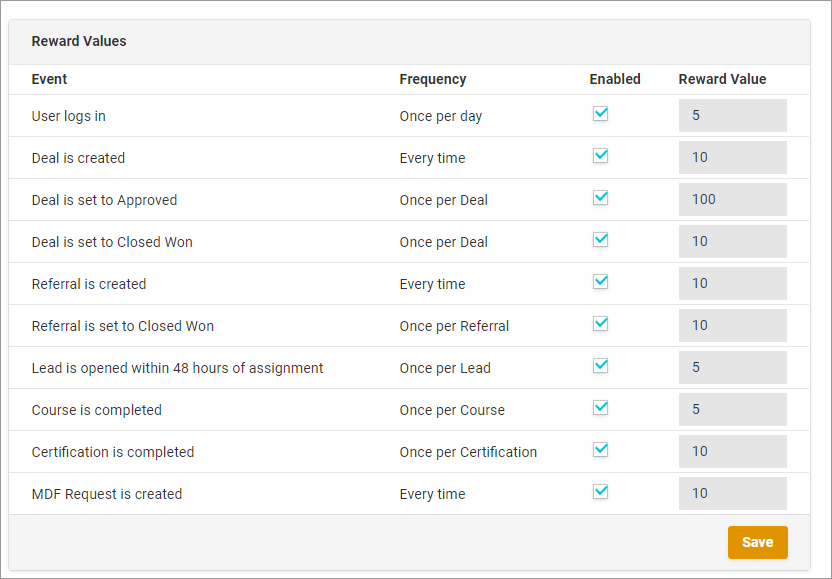Uncheck Enabled for Referral is created

600,281
